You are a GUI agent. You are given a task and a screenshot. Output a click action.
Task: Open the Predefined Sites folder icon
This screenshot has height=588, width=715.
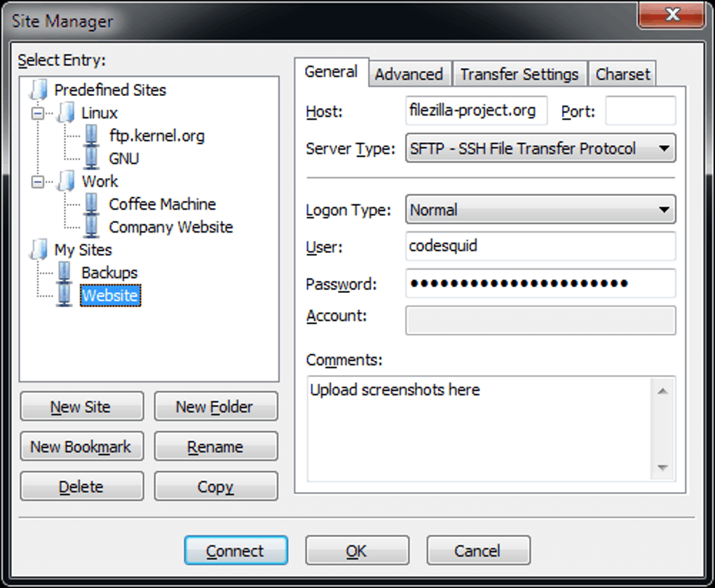[39, 90]
